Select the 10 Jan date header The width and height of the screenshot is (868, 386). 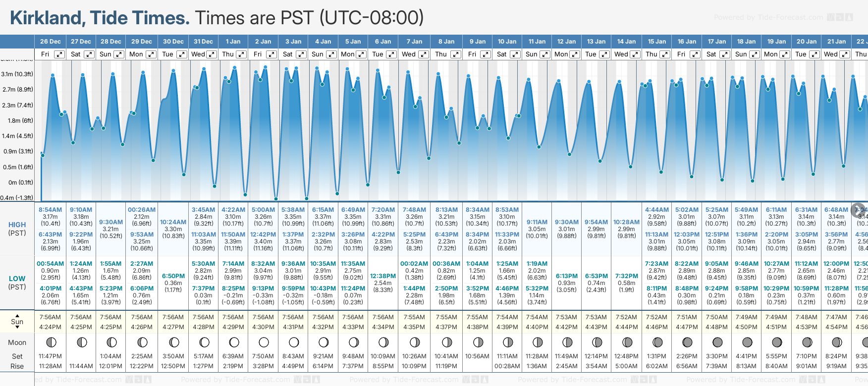coord(507,42)
